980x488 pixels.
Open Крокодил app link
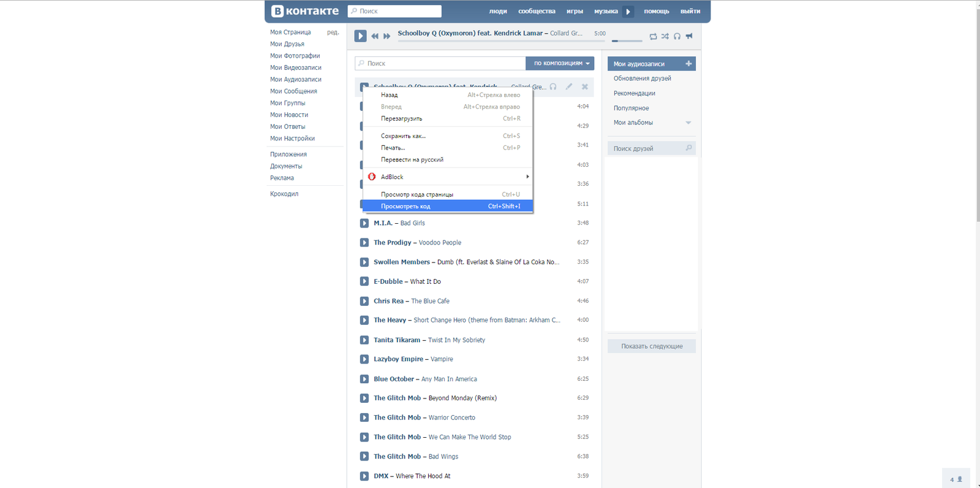point(284,194)
